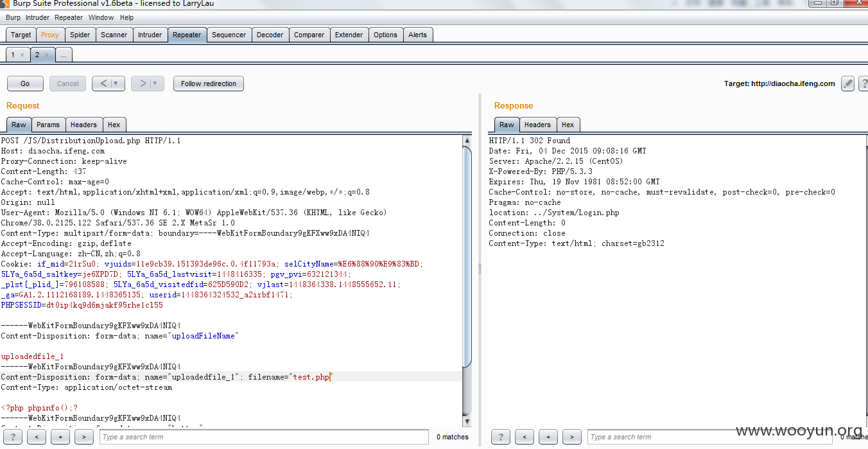Show response Hex view
The height and width of the screenshot is (449, 868).
[568, 125]
